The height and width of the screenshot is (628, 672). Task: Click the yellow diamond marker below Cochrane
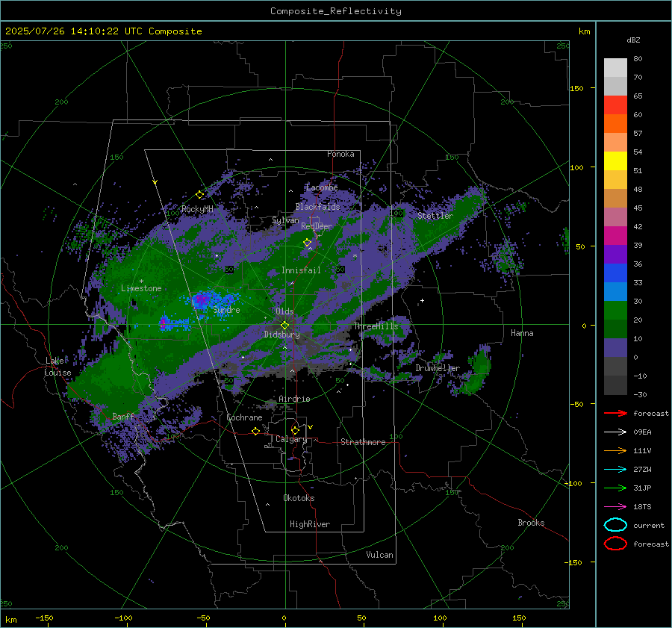click(256, 431)
